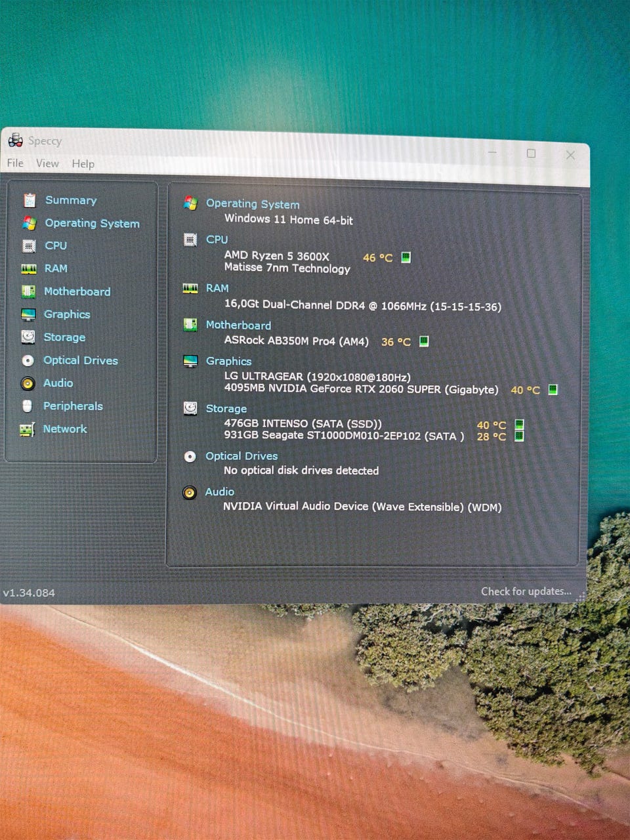Click the Summary clipboard icon in sidebar
This screenshot has width=630, height=840.
click(30, 200)
